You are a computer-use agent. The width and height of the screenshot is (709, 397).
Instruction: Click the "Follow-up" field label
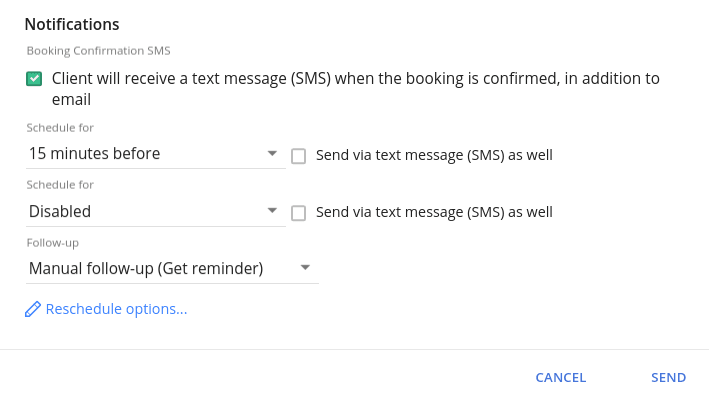[52, 243]
